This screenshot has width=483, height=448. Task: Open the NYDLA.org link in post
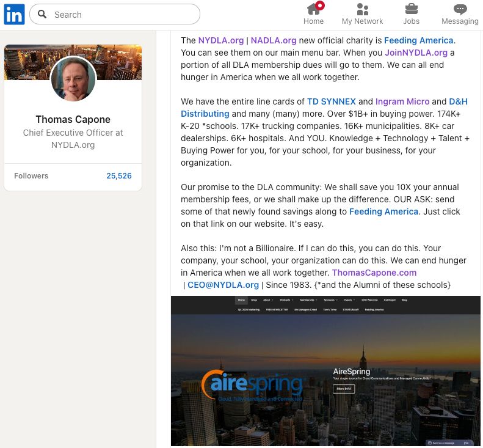click(x=221, y=40)
